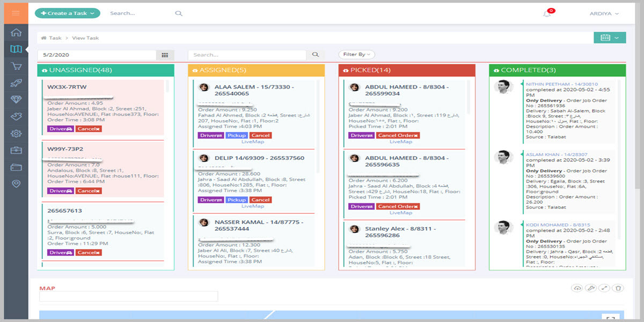
Task: Click the expand arrows icon in Map panel
Action: click(x=604, y=288)
